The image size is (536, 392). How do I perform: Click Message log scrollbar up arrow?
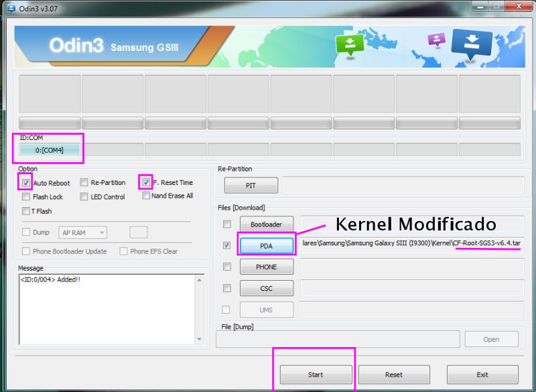click(x=199, y=280)
